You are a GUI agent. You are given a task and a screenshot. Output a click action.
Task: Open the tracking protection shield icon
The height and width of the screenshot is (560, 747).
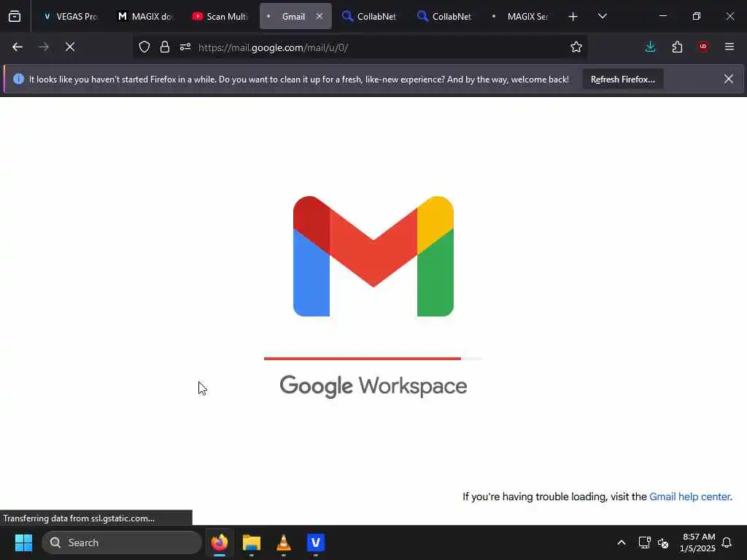[x=144, y=47]
